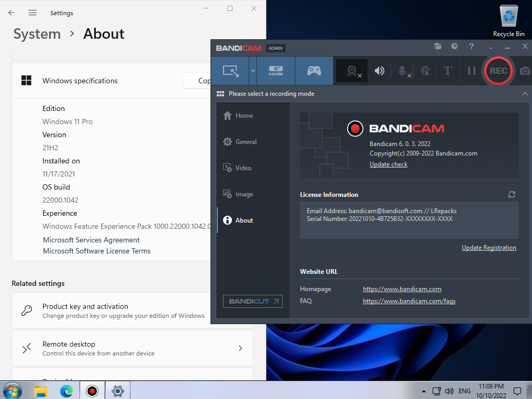This screenshot has width=532, height=399.
Task: Toggle text overlay T icon
Action: pyautogui.click(x=448, y=71)
